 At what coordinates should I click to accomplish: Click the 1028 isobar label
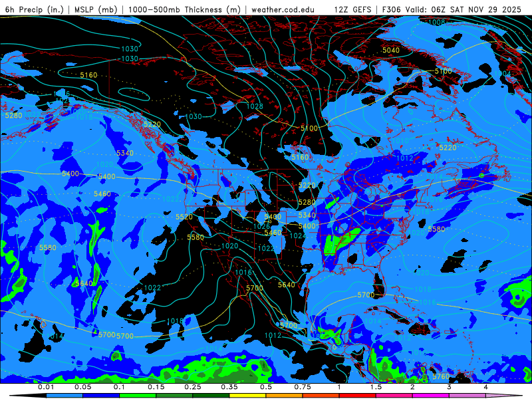coord(255,106)
